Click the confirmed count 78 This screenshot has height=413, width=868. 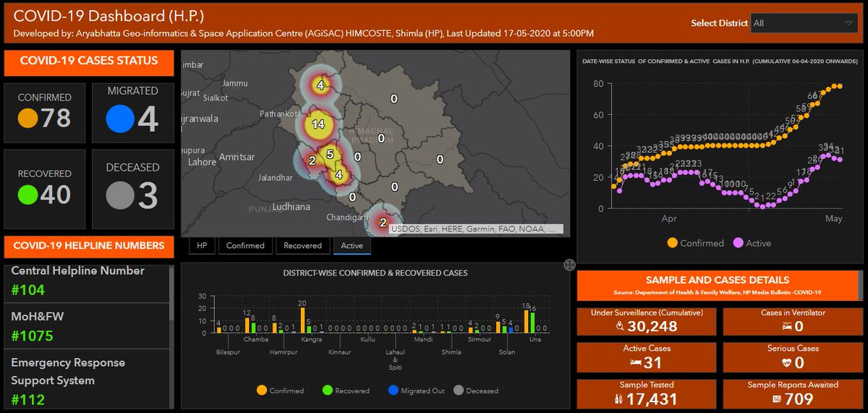[56, 118]
